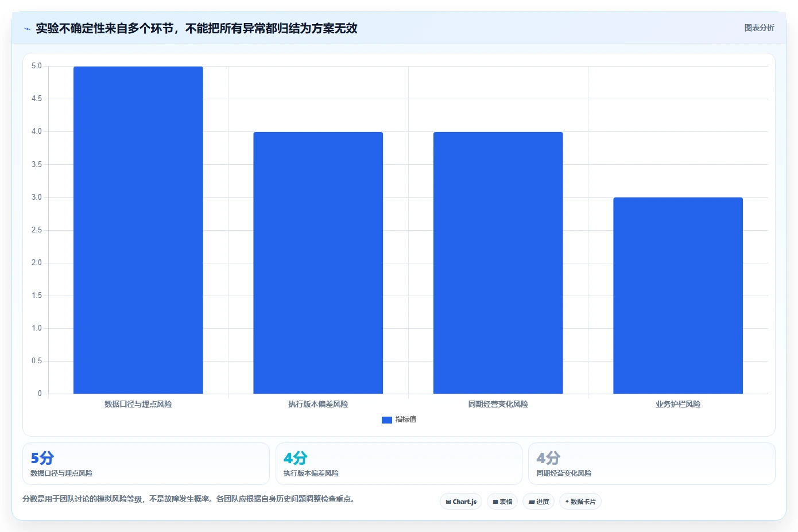
Task: Open the 4分 执行版本偏差风险 card
Action: [x=399, y=464]
